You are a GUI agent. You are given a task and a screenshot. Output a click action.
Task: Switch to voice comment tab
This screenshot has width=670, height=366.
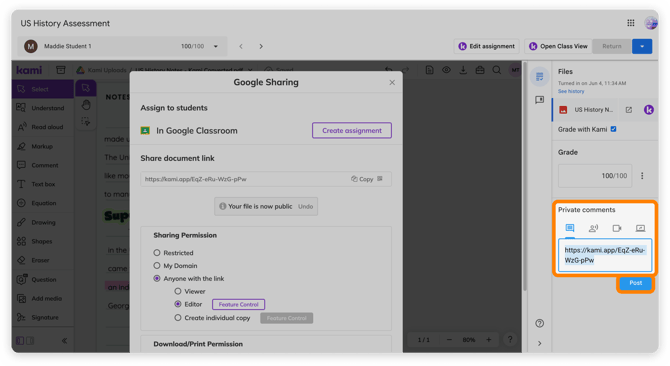point(594,228)
